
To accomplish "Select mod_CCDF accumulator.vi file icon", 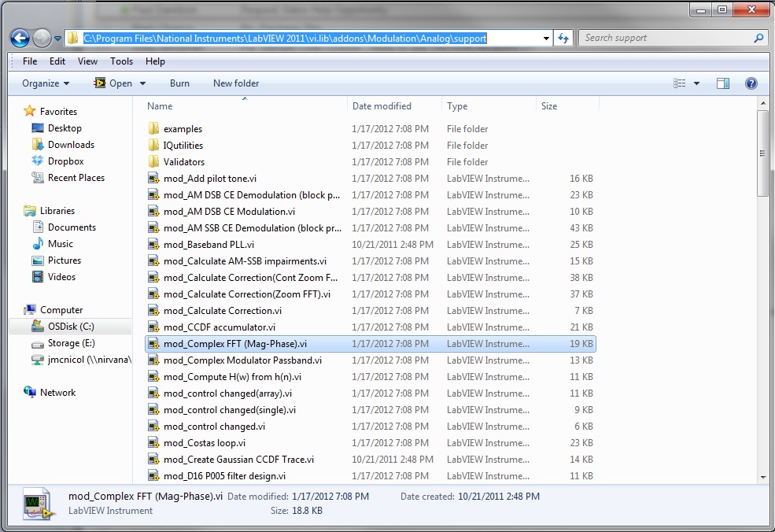I will (153, 327).
